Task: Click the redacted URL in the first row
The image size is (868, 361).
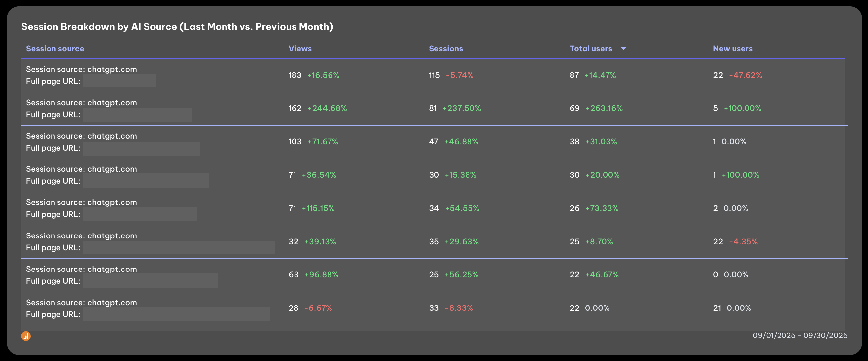Action: 119,80
